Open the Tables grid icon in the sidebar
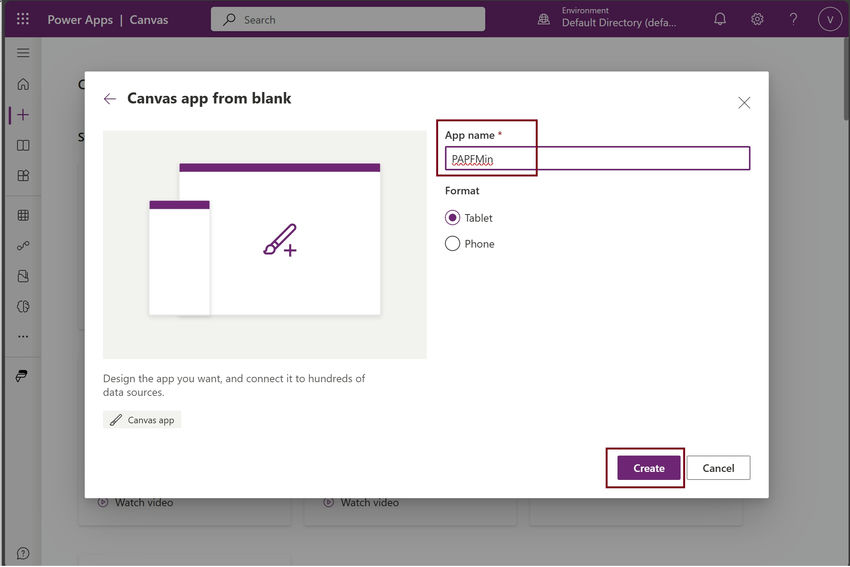Screen dimensions: 850x567 23,215
